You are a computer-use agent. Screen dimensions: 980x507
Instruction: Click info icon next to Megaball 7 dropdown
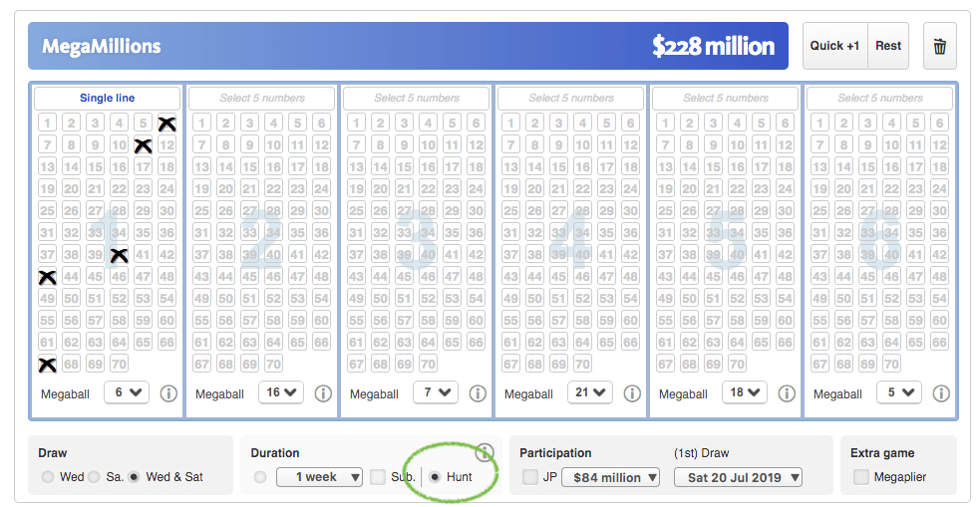coord(478,393)
